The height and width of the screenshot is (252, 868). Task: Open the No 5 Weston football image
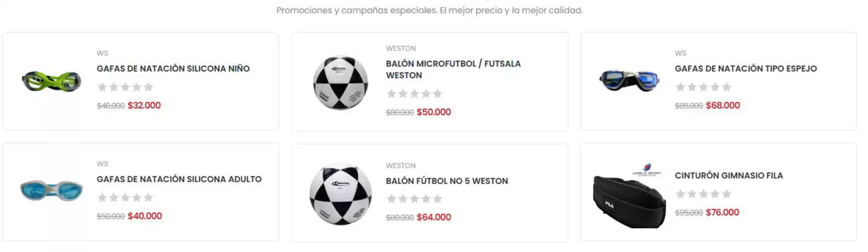pos(340,194)
